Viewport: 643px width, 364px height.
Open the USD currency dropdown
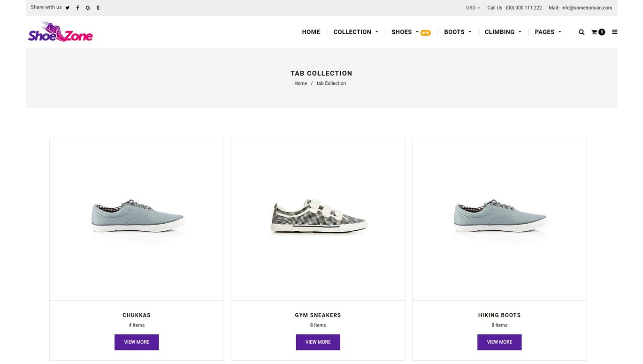473,8
